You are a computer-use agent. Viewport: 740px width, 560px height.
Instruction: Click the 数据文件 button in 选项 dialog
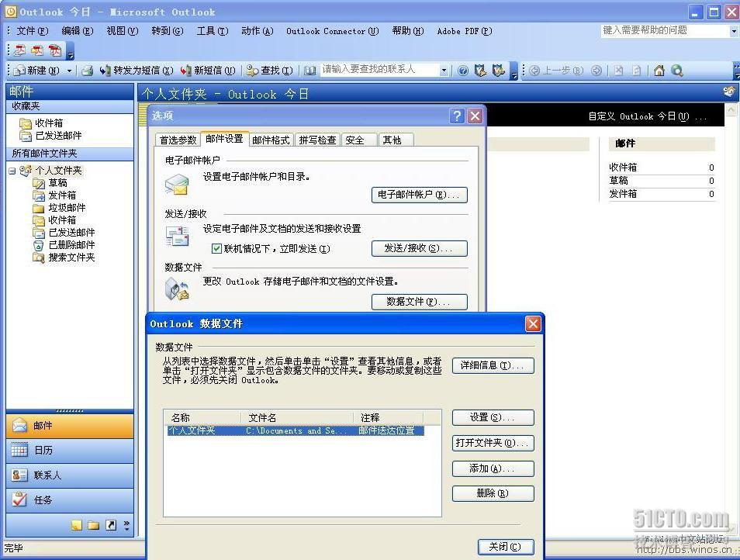tap(420, 302)
